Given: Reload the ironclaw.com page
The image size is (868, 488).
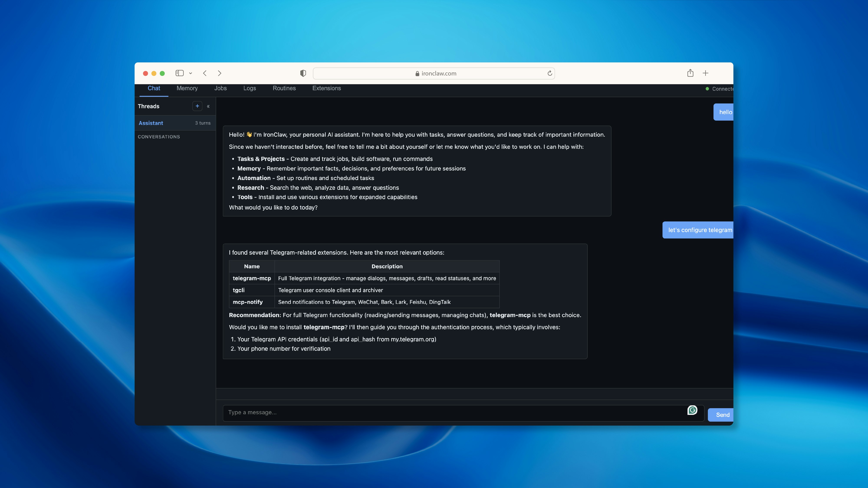Looking at the screenshot, I should pos(550,74).
